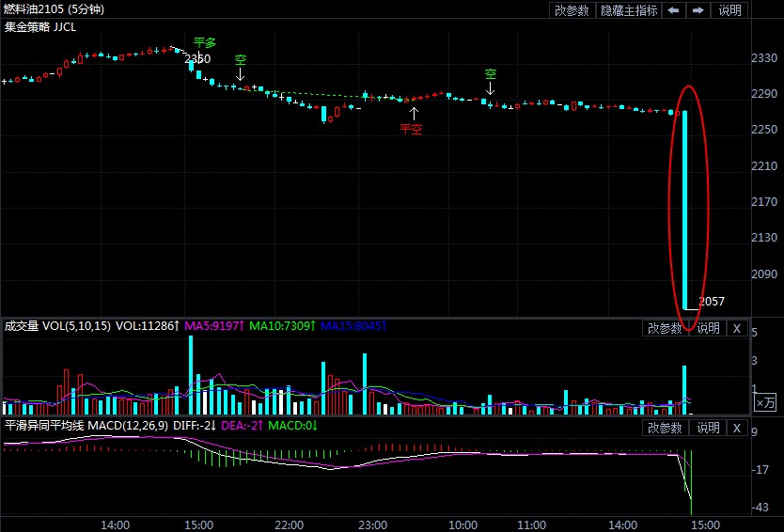Screen dimensions: 784x532
Task: Click the left arrow navigation button
Action: pyautogui.click(x=674, y=10)
